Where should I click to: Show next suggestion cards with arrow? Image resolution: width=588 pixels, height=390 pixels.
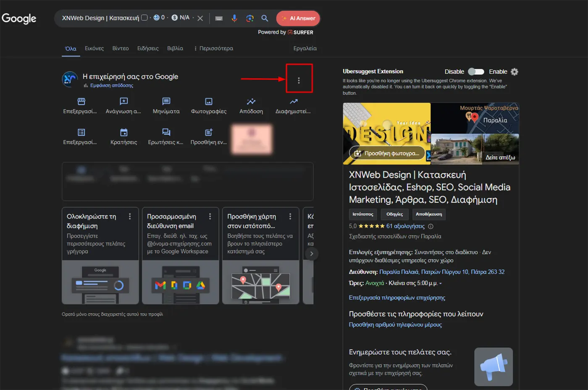pyautogui.click(x=311, y=254)
